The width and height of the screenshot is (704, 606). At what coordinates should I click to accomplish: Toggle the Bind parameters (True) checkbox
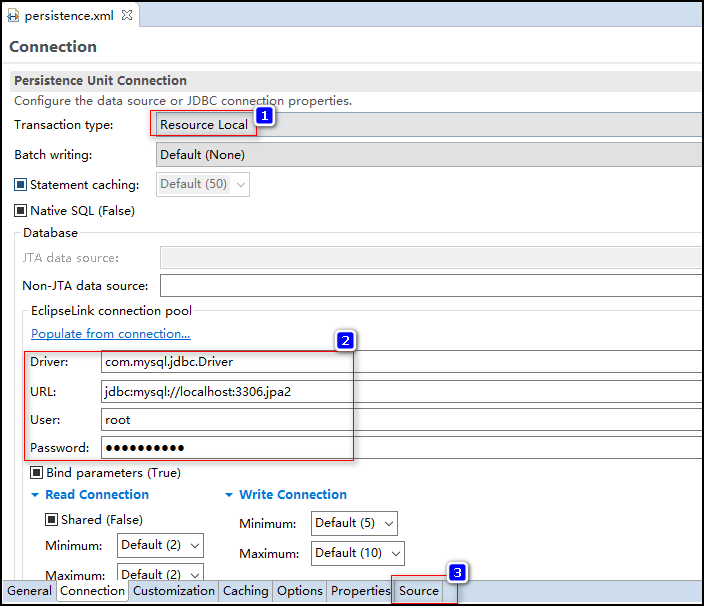pos(36,473)
